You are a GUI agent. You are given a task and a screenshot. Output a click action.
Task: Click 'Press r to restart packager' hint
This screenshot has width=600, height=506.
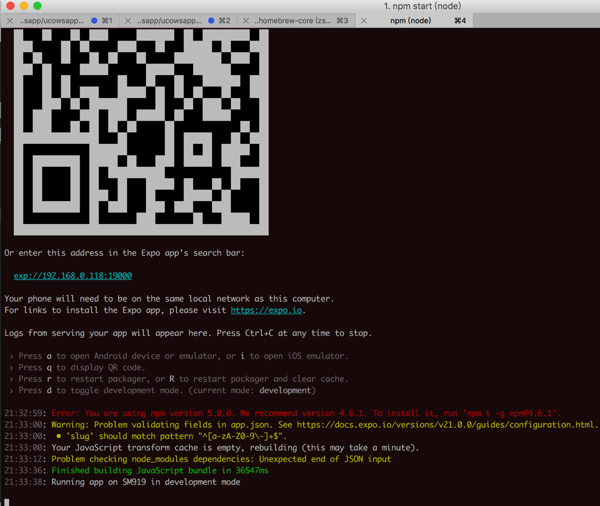click(x=179, y=379)
